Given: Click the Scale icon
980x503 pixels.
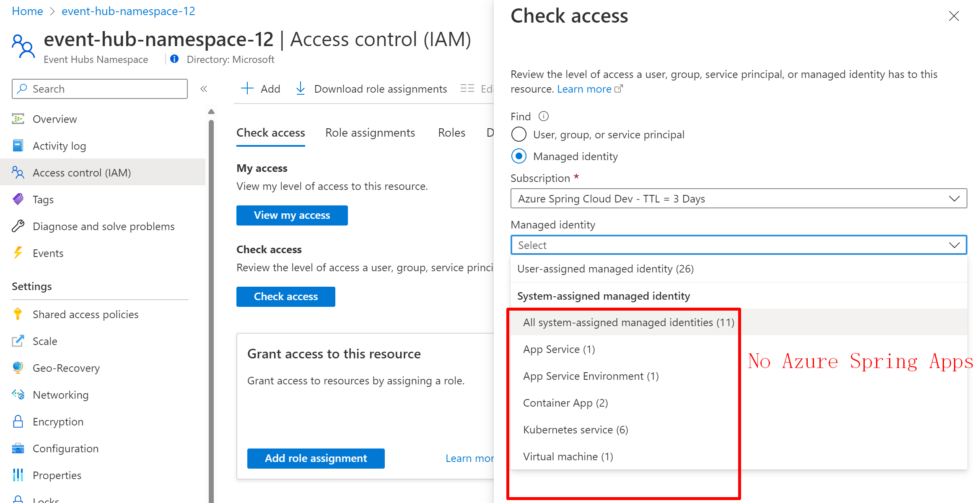Looking at the screenshot, I should click(x=18, y=341).
